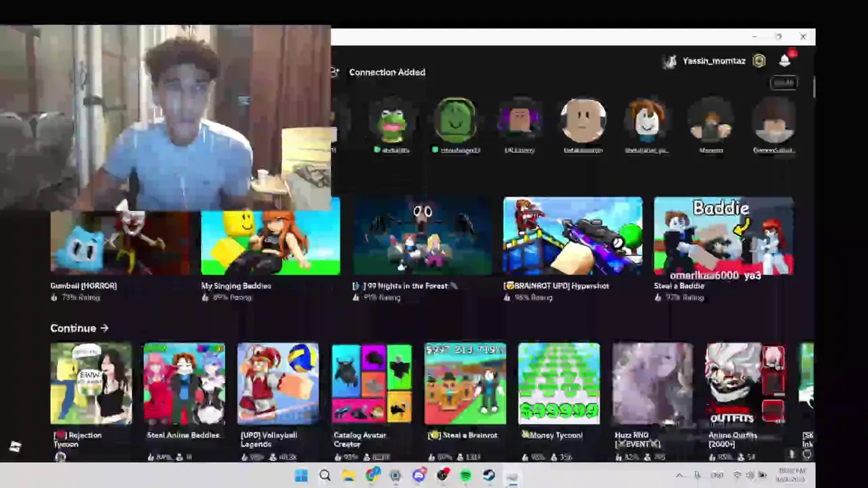Click the taskbar clock and date

791,475
